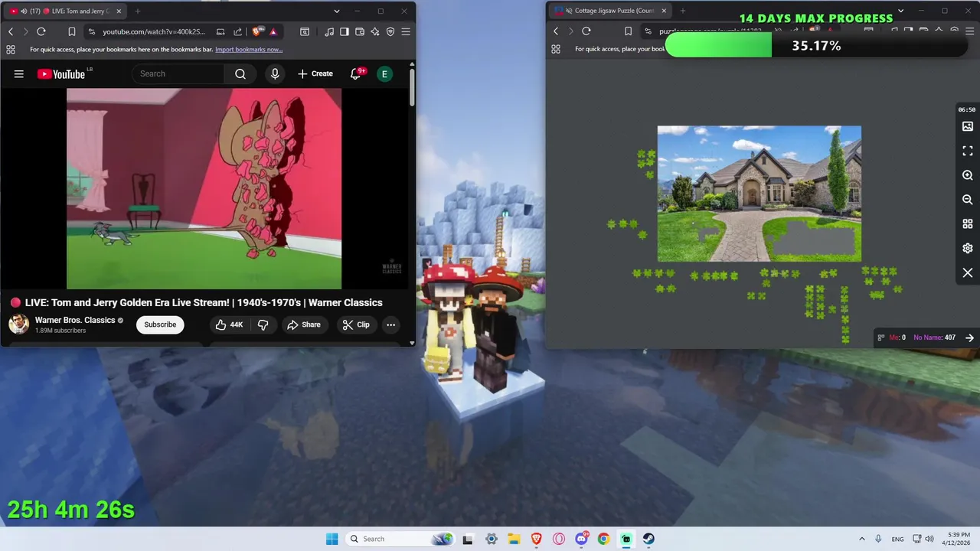The width and height of the screenshot is (980, 551).
Task: Close the Tom and Jerry tab
Action: tap(118, 11)
